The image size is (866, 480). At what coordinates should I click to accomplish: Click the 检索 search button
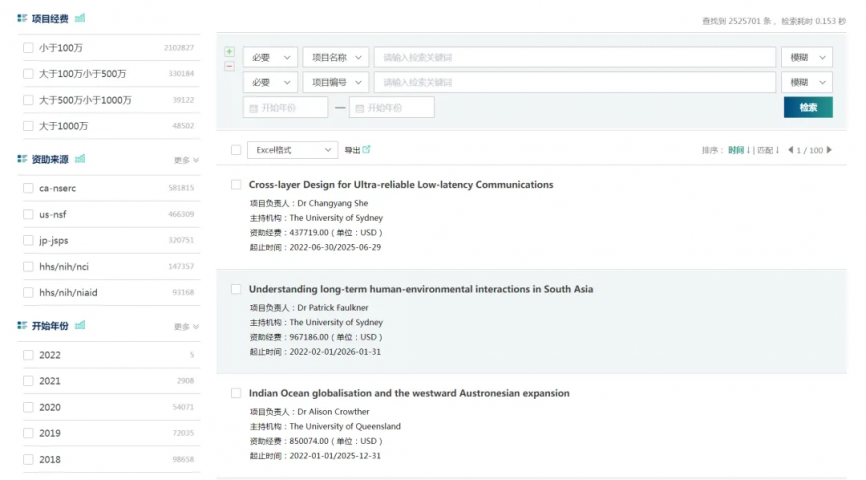click(808, 107)
